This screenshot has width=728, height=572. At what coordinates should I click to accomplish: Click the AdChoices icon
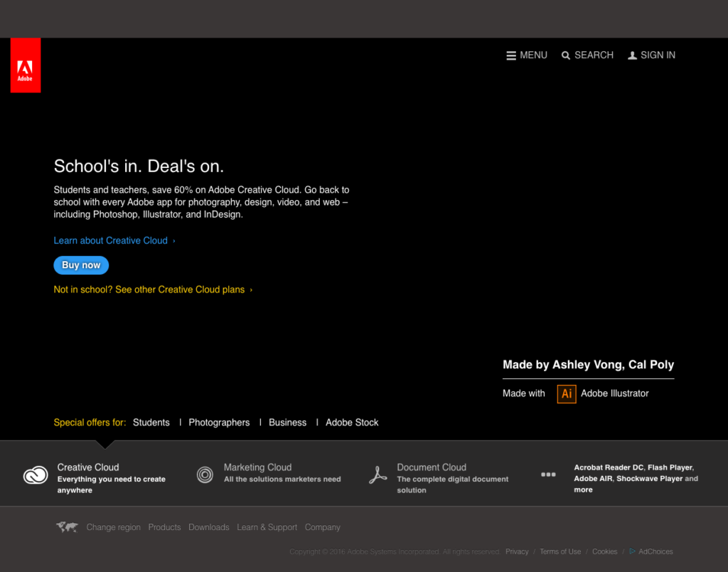click(x=632, y=551)
